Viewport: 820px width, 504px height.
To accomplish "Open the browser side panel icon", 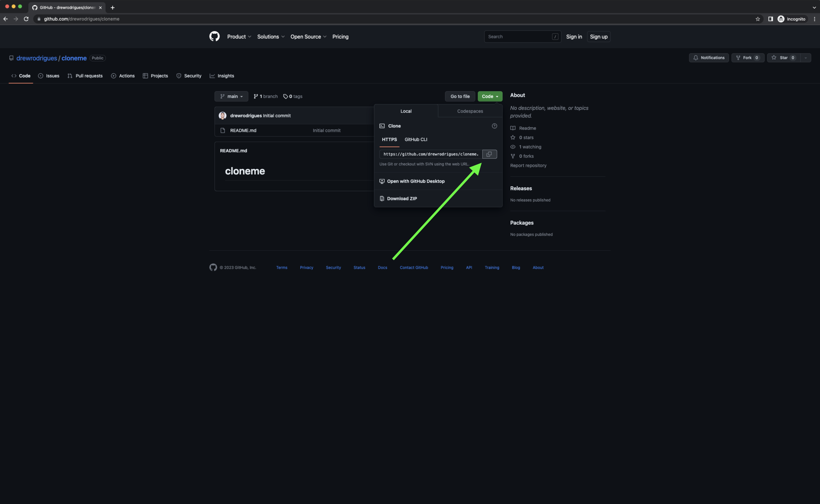I will point(770,19).
